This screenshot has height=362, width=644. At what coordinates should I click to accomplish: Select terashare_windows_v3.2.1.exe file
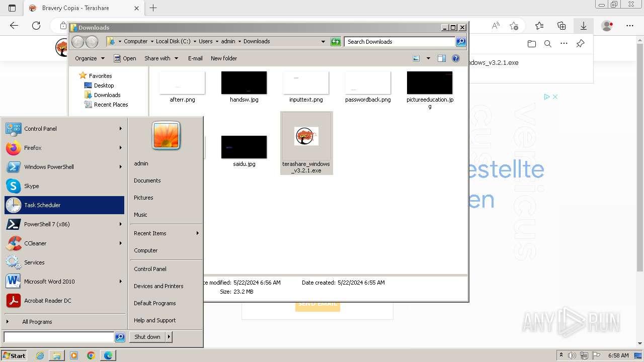point(306,143)
